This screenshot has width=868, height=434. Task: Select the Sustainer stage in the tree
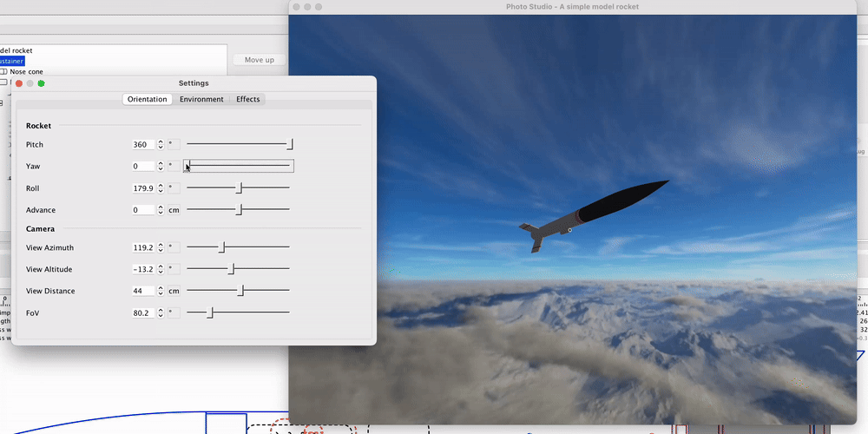[13, 62]
